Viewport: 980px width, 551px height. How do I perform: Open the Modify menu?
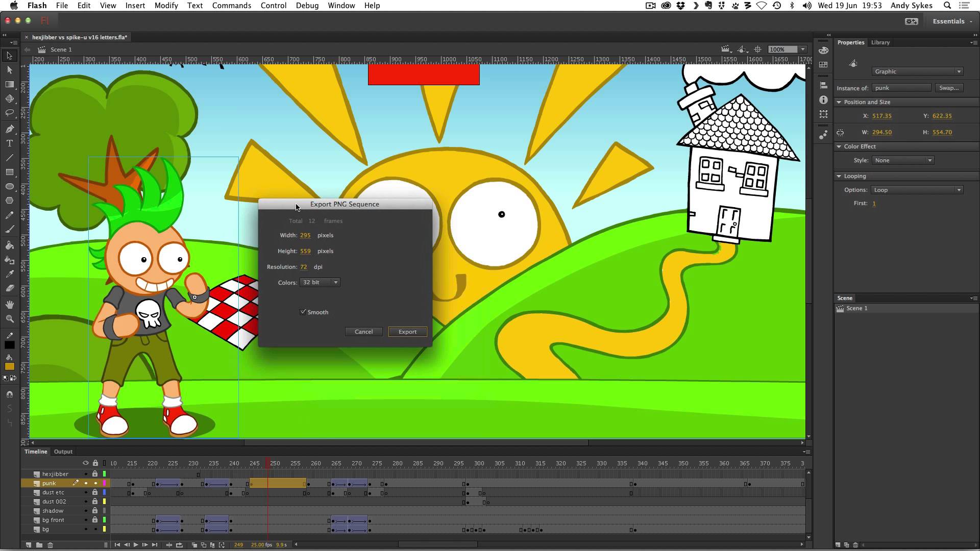[165, 6]
